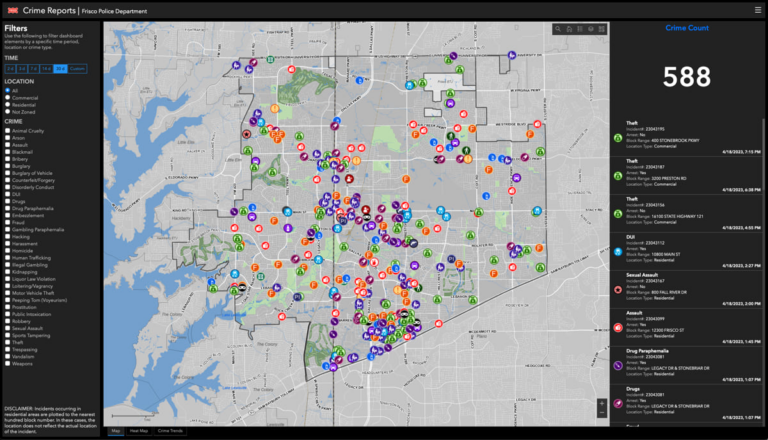Open the map legend list icon
Screen dimensions: 768x440
[x=580, y=29]
